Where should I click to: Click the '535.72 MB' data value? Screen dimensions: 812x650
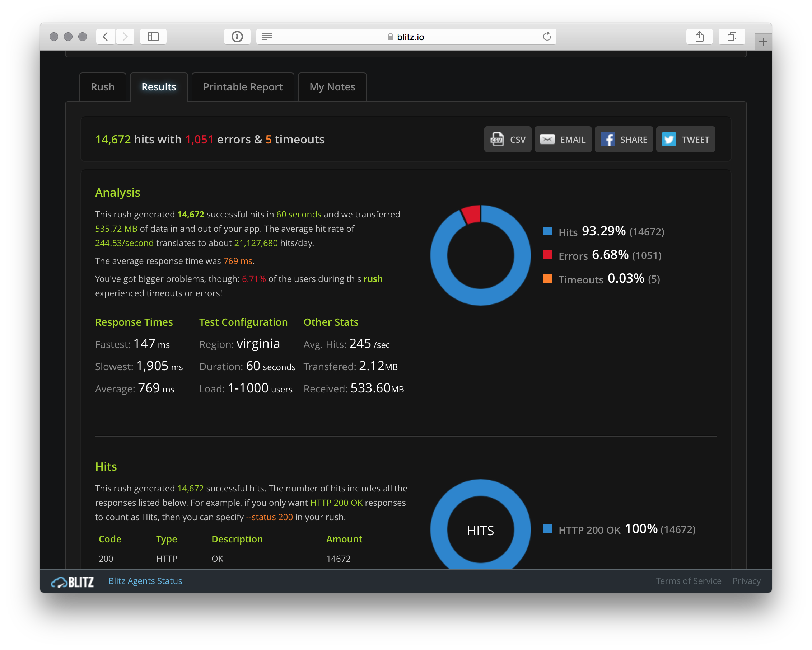[x=116, y=229]
